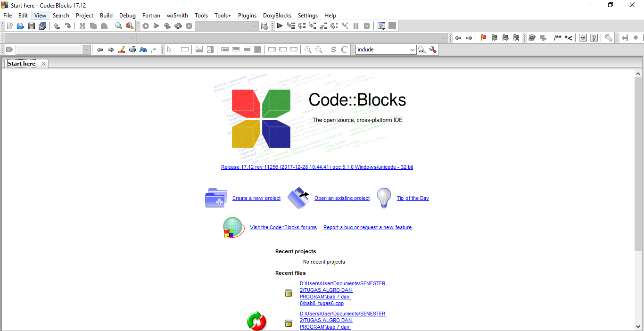Click the ThreadSearch options tools icon
Viewport: 644px width, 331px height.
(433, 50)
